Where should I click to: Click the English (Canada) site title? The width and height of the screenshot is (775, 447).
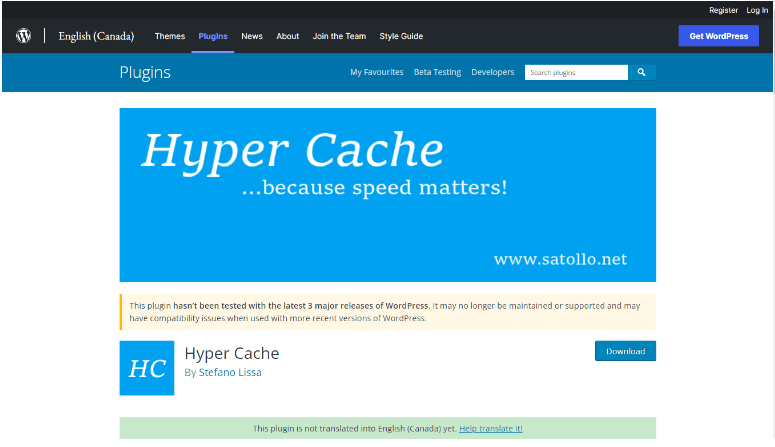96,36
